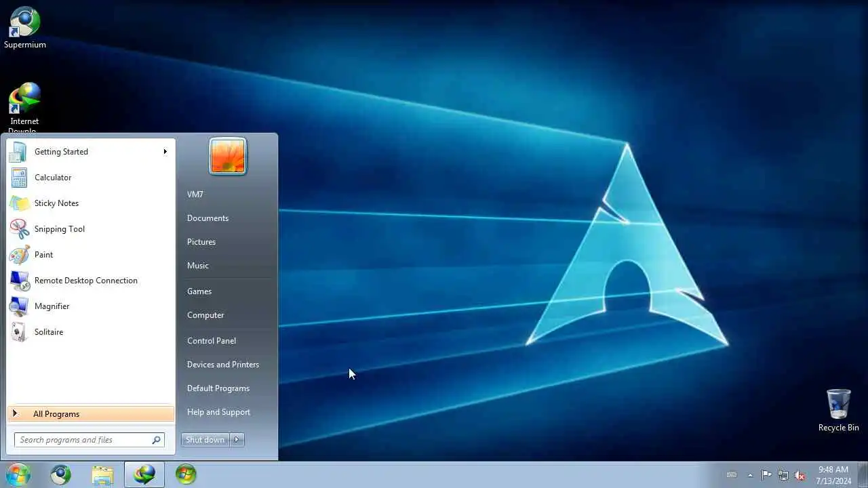Open Help and Support
Viewport: 868px width, 488px height.
[x=218, y=412]
